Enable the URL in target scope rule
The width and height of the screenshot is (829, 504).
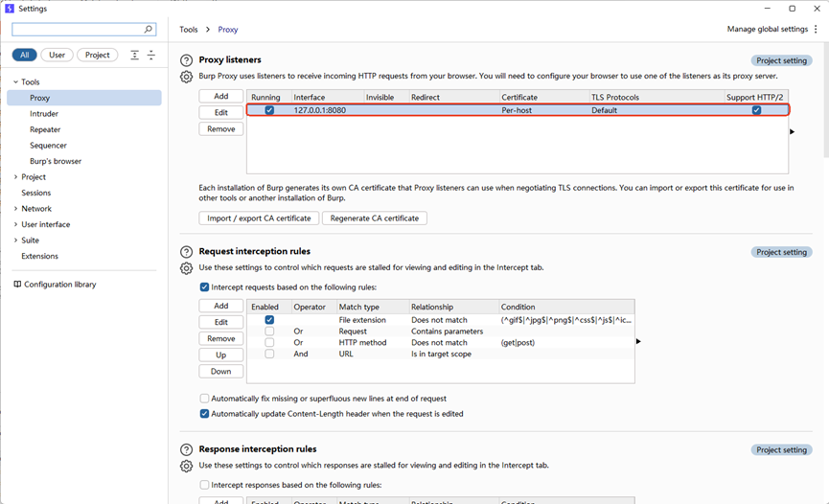point(269,354)
